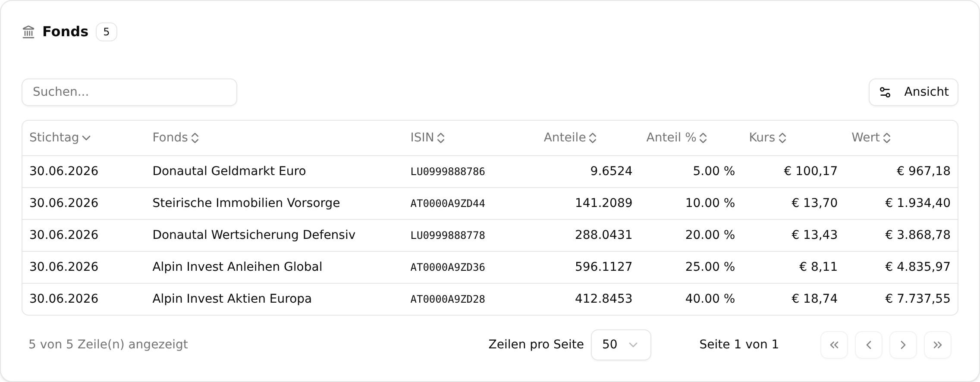Click ISIN AT0000A9ZD36
The image size is (980, 382).
[448, 267]
